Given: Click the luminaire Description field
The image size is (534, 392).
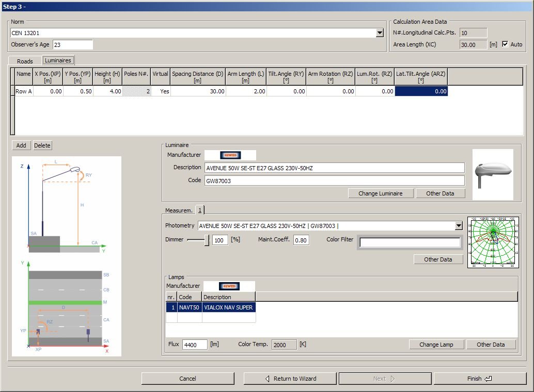Looking at the screenshot, I should [335, 168].
